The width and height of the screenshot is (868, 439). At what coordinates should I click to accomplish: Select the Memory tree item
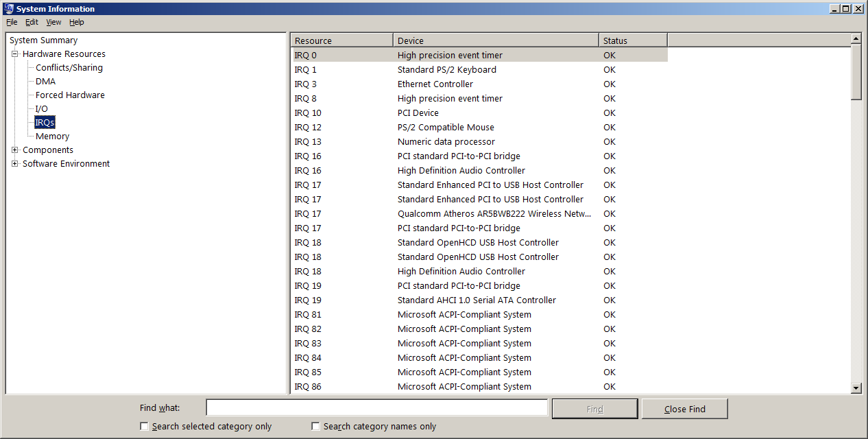click(x=52, y=137)
